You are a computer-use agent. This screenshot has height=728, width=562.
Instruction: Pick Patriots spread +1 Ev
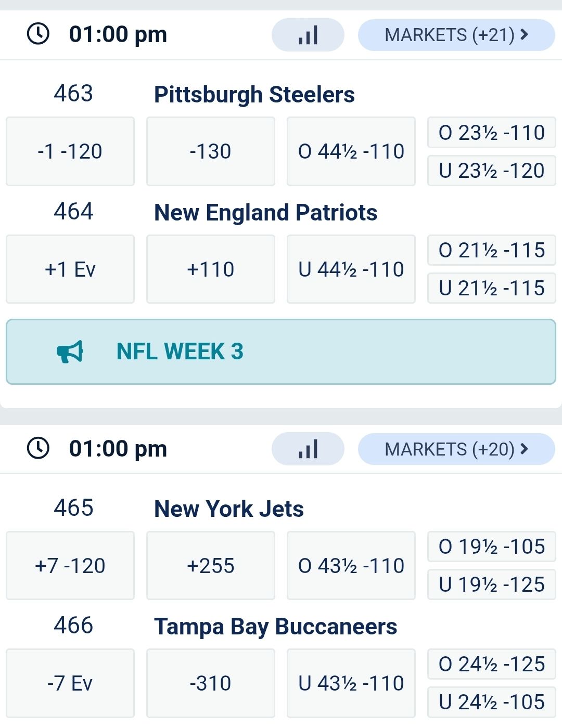[x=70, y=269]
